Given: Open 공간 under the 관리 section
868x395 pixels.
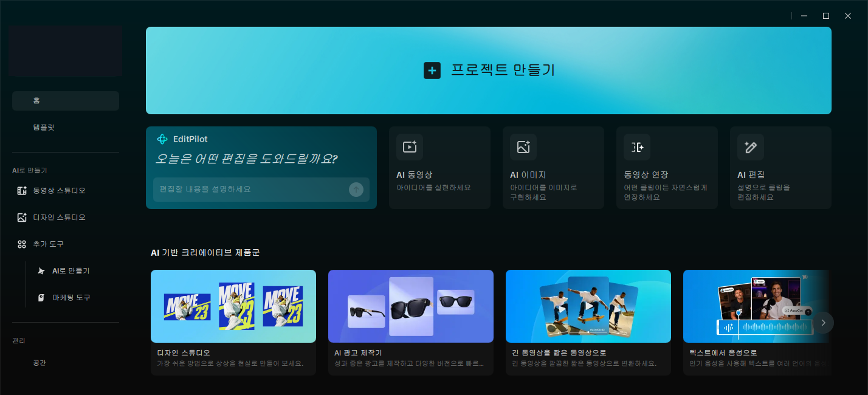Looking at the screenshot, I should point(66,363).
